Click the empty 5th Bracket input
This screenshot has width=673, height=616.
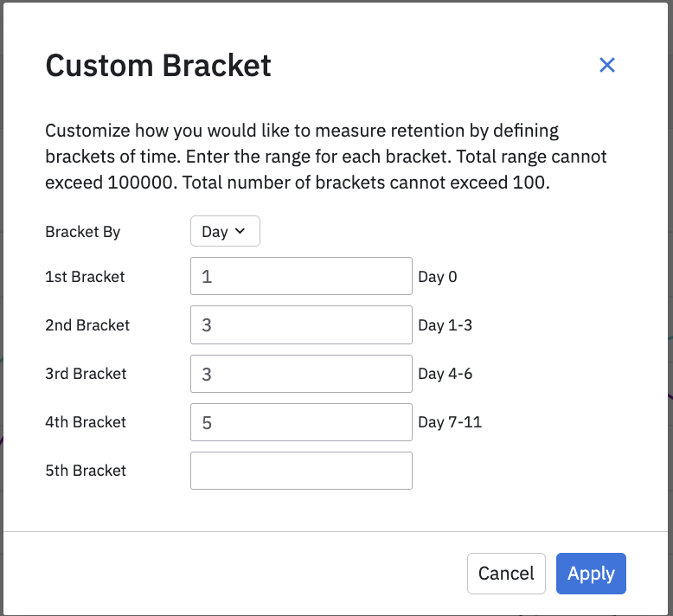tap(301, 471)
